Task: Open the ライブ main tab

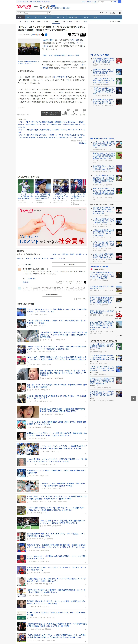Action: pos(37,17)
